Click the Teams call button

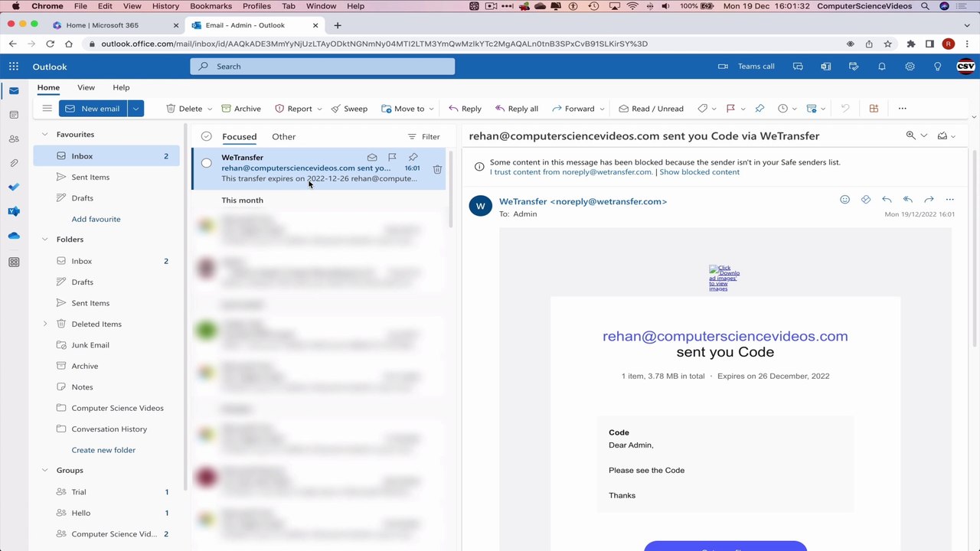(746, 67)
